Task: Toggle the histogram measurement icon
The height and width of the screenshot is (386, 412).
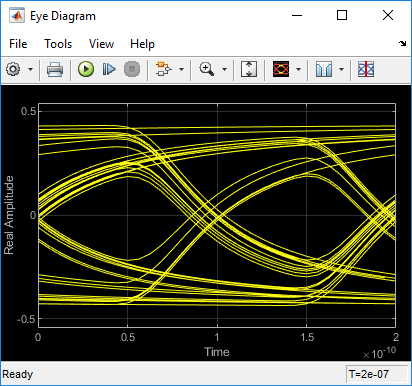Action: pyautogui.click(x=324, y=69)
